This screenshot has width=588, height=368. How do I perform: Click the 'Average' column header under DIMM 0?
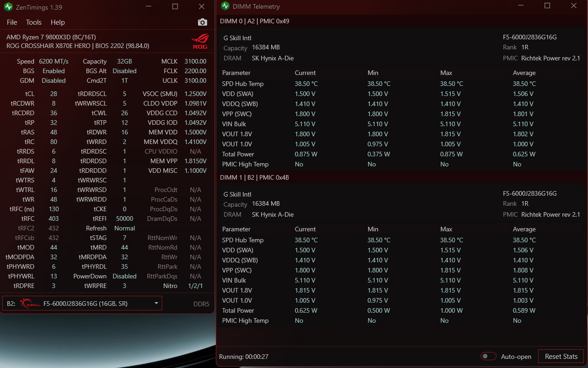pos(524,73)
